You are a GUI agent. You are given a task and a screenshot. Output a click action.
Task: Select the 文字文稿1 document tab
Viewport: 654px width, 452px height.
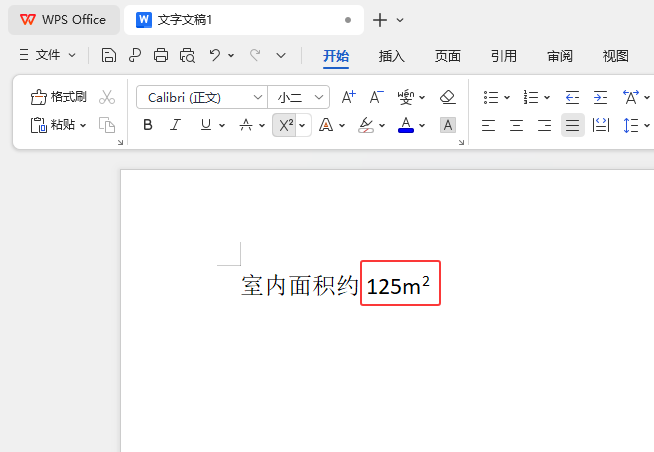[244, 20]
